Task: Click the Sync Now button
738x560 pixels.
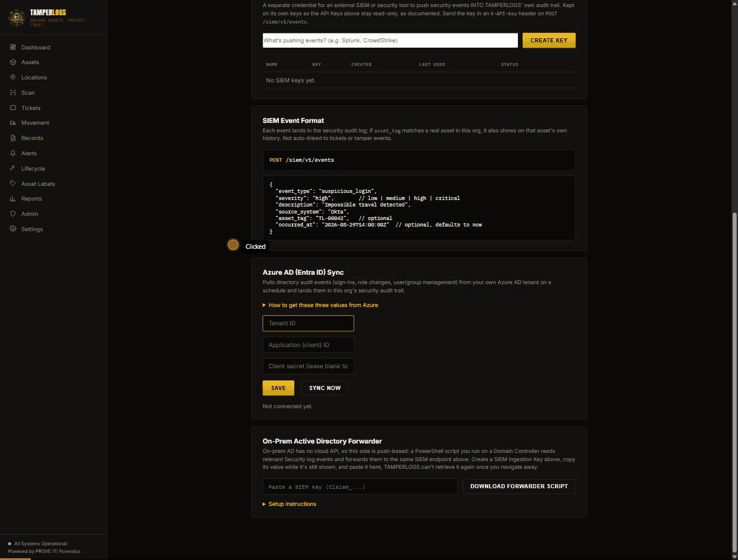Action: 325,388
